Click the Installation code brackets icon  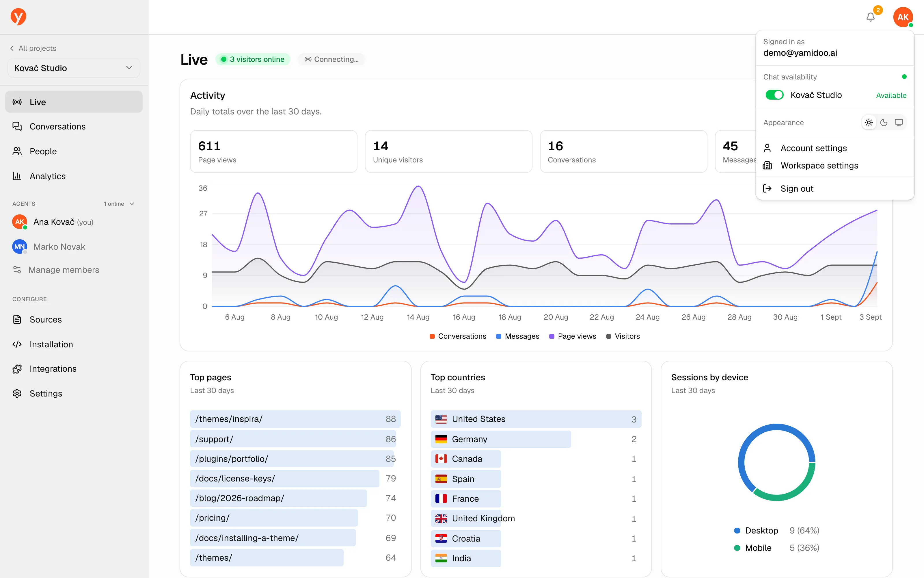pos(17,344)
